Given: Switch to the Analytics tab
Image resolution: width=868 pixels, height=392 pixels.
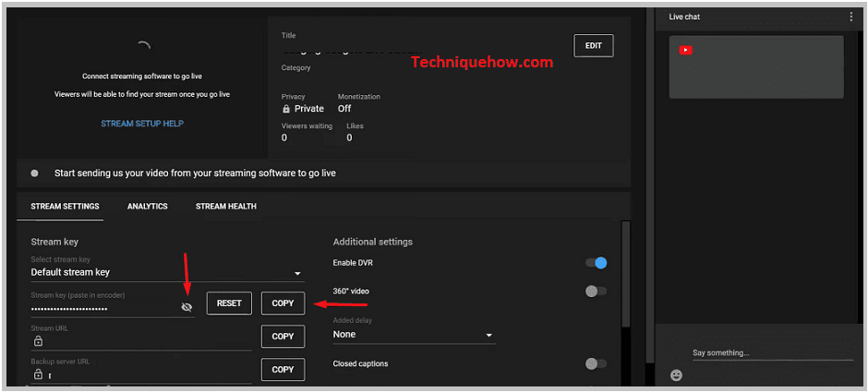Looking at the screenshot, I should (147, 207).
